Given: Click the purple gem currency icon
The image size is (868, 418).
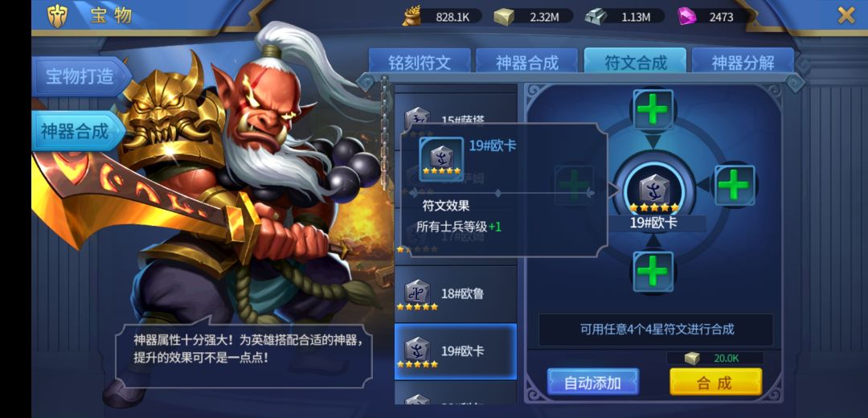Looking at the screenshot, I should (686, 16).
